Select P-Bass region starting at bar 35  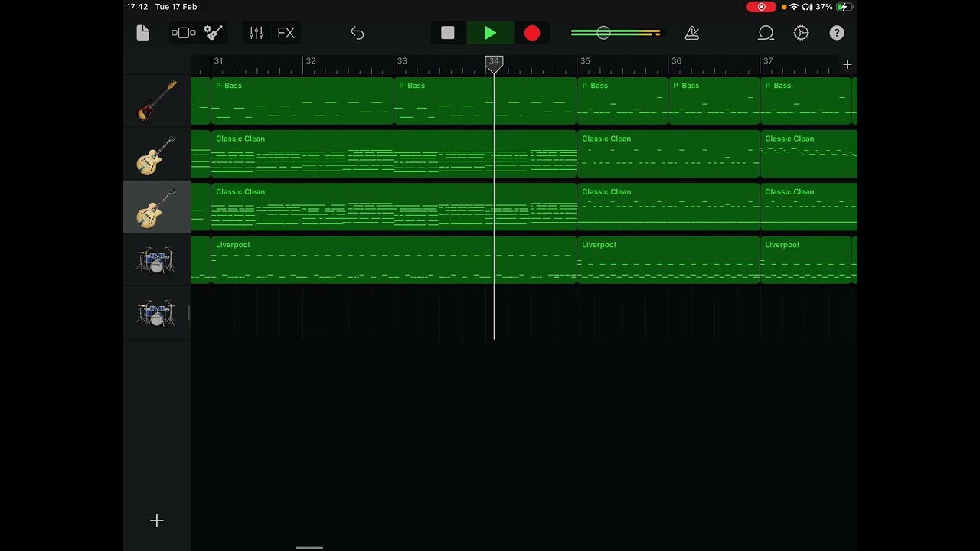click(622, 101)
